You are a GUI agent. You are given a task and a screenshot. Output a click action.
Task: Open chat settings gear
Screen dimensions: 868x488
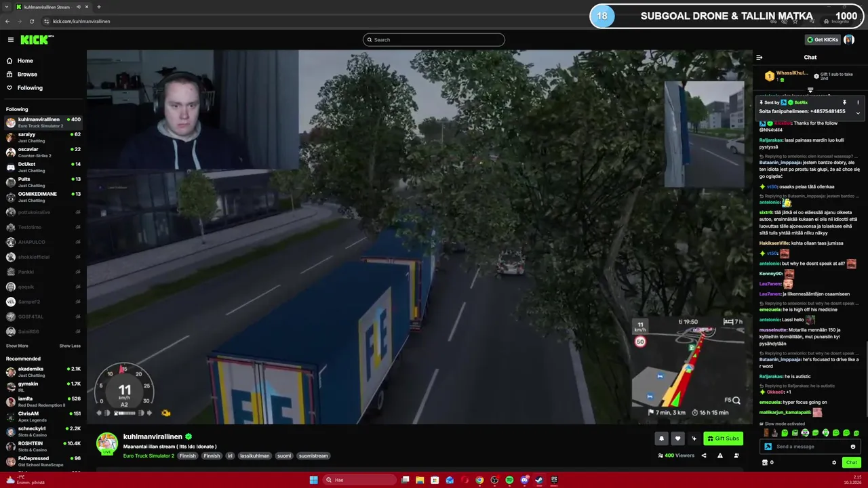click(834, 462)
